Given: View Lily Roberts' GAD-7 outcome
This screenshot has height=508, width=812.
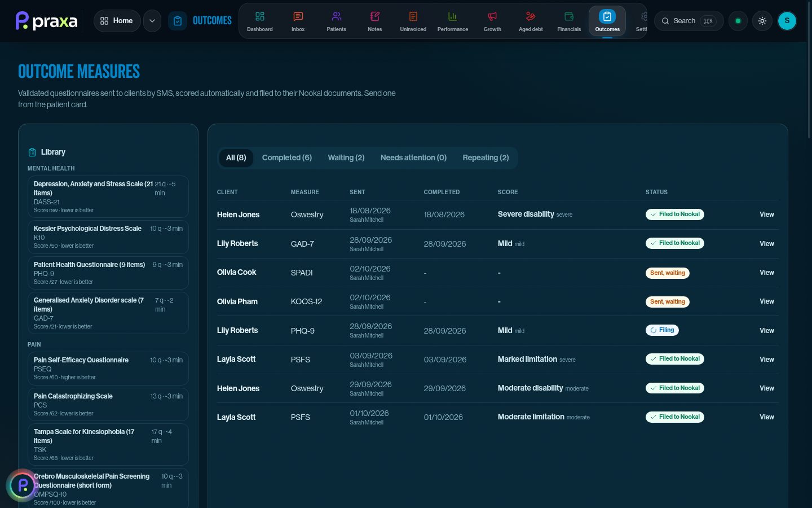Looking at the screenshot, I should point(766,244).
